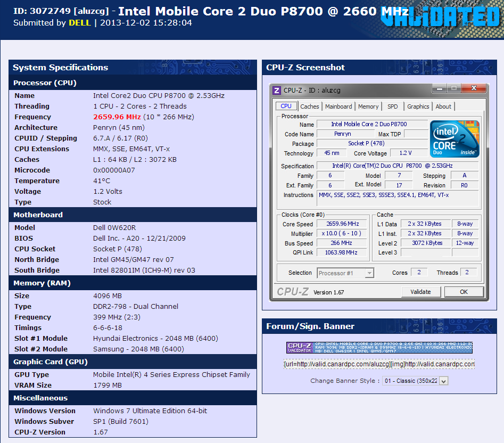This screenshot has height=443, width=504.
Task: Click 'Hyundai Electronics - 2048 MB (6400)' text
Action: (155, 338)
